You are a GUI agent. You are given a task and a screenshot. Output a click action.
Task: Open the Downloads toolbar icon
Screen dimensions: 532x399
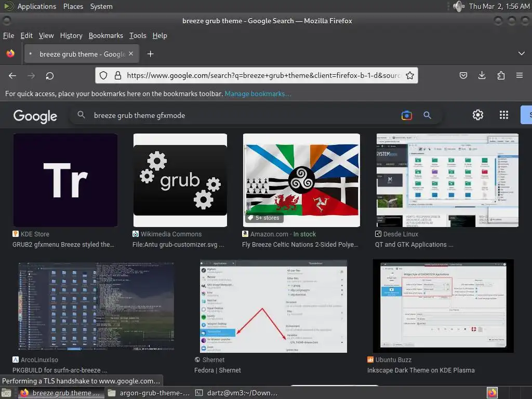point(482,75)
